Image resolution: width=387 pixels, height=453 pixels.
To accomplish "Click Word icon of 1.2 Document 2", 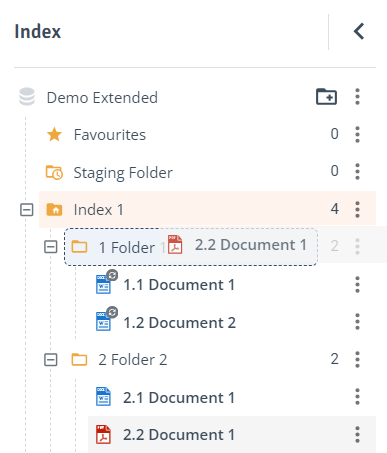I will pos(103,321).
